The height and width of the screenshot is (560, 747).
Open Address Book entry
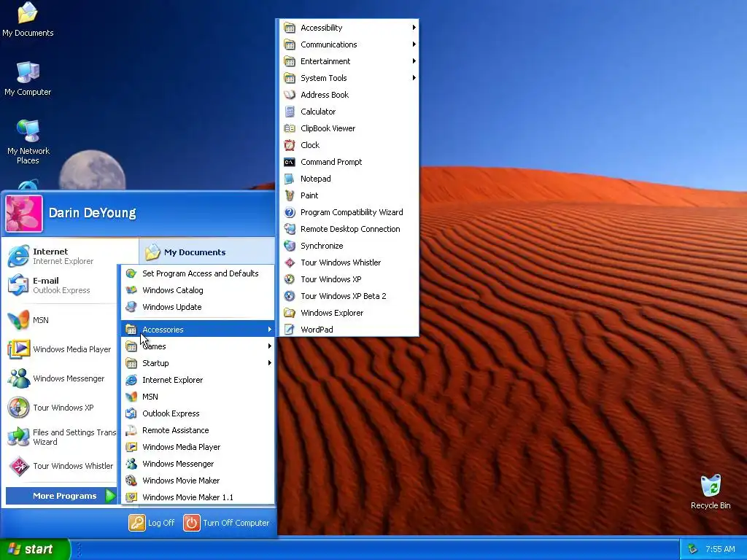coord(349,95)
